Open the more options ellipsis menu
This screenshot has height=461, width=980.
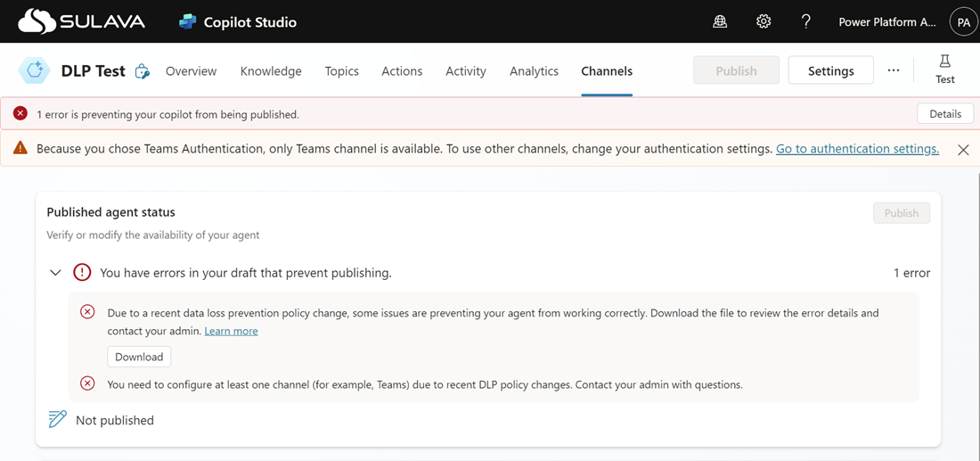[893, 70]
